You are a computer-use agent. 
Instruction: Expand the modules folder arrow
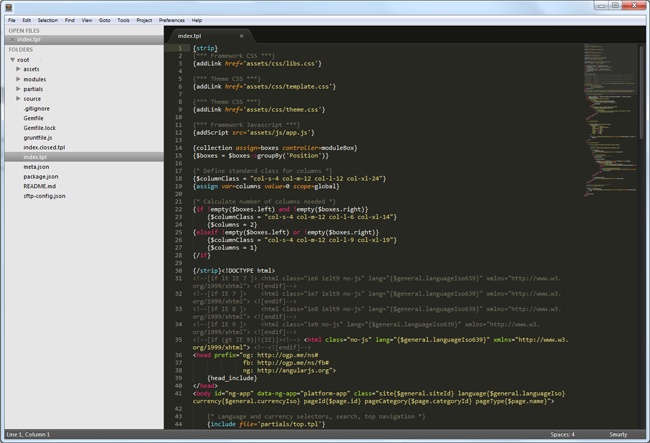[18, 79]
